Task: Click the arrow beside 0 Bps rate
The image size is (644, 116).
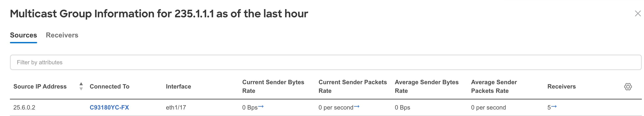Action: (261, 106)
